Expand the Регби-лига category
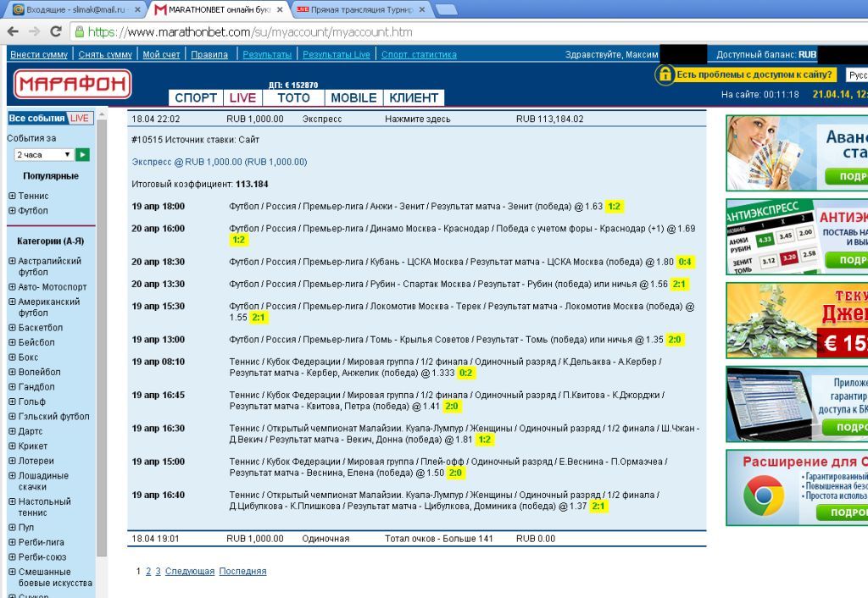This screenshot has height=598, width=868. 12,543
